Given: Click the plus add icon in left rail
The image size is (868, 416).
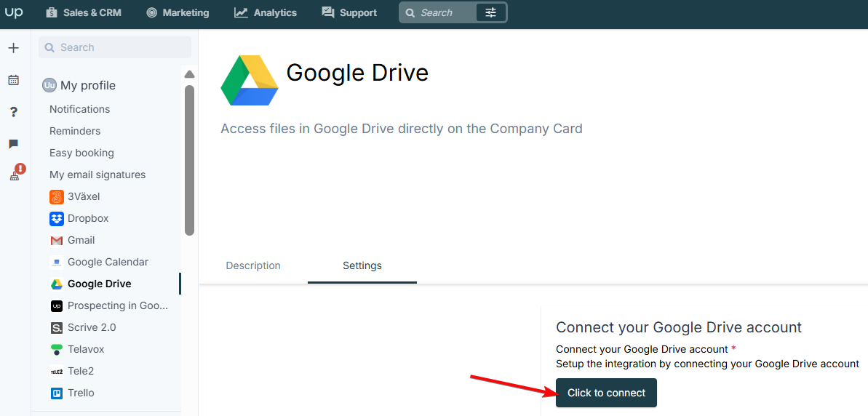Looking at the screenshot, I should point(13,48).
